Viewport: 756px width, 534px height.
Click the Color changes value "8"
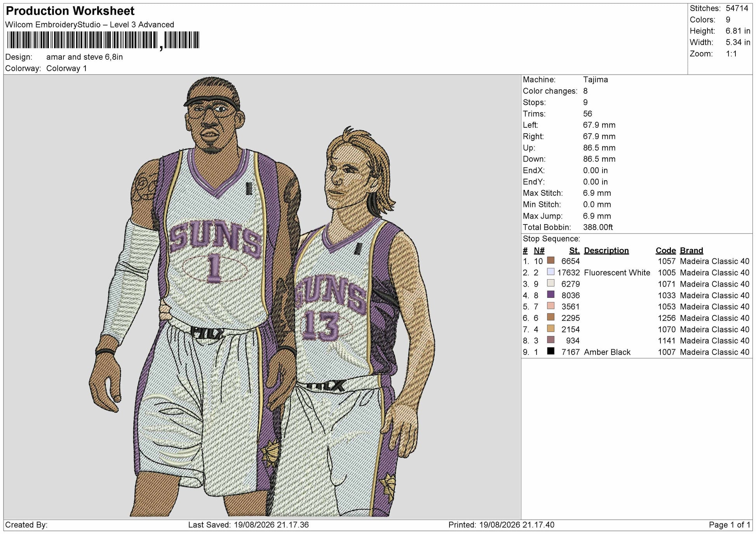click(x=585, y=91)
